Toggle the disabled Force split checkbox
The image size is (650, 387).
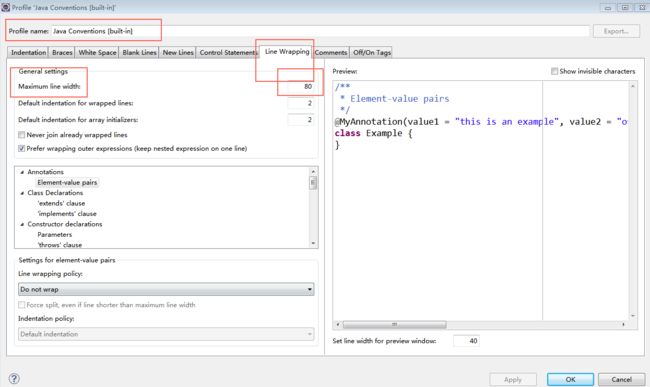point(22,305)
